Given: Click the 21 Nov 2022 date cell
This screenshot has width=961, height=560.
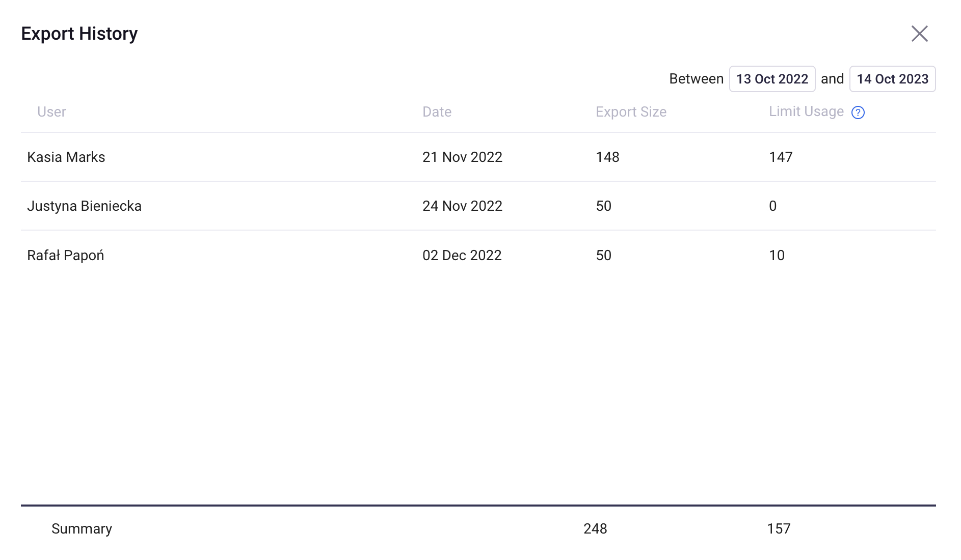Looking at the screenshot, I should (462, 157).
